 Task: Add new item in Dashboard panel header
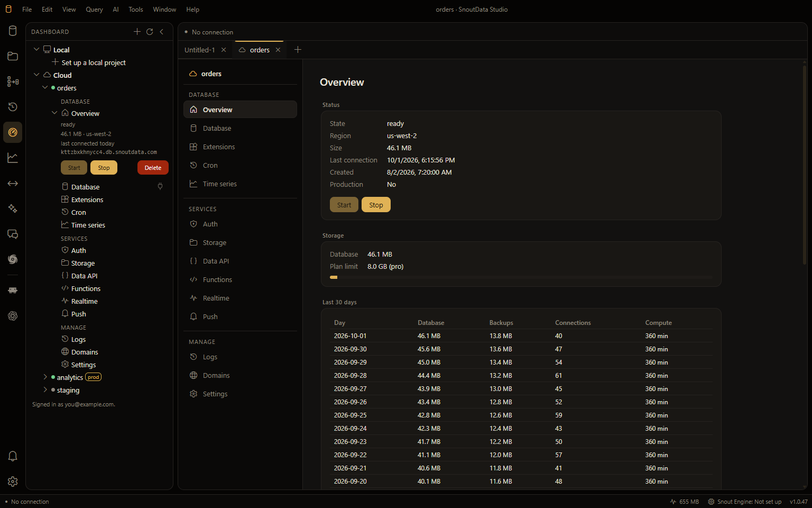[137, 32]
